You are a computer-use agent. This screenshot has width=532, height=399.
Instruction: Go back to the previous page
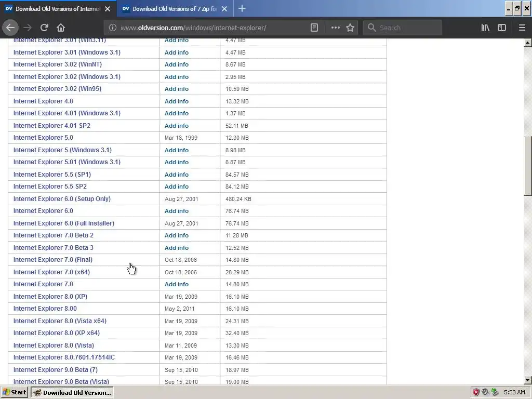point(10,28)
